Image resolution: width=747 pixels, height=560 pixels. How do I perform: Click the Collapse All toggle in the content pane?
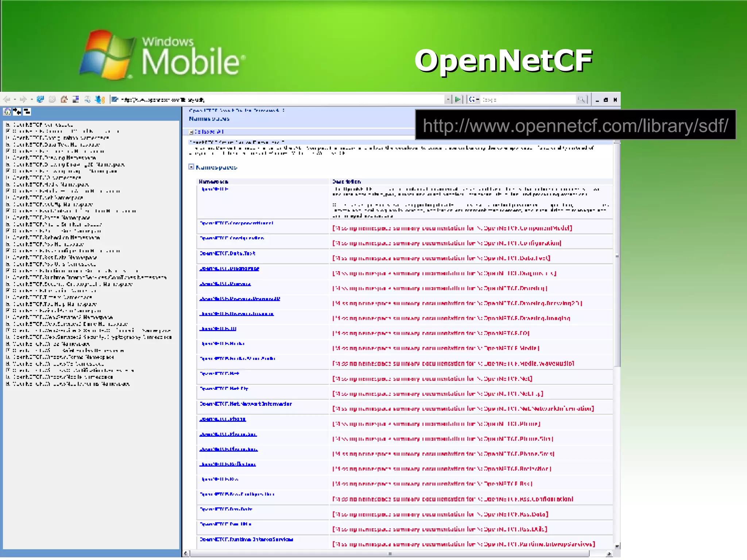pyautogui.click(x=206, y=132)
